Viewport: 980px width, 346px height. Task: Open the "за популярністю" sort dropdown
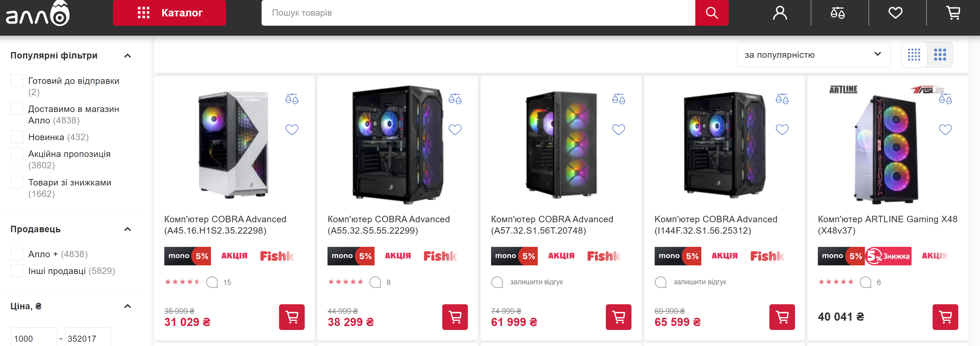click(813, 55)
